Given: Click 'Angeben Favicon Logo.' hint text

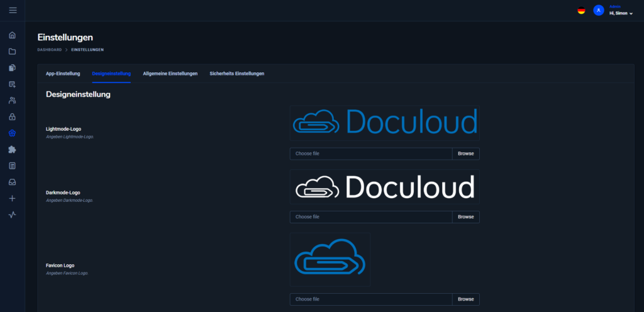Looking at the screenshot, I should [67, 273].
